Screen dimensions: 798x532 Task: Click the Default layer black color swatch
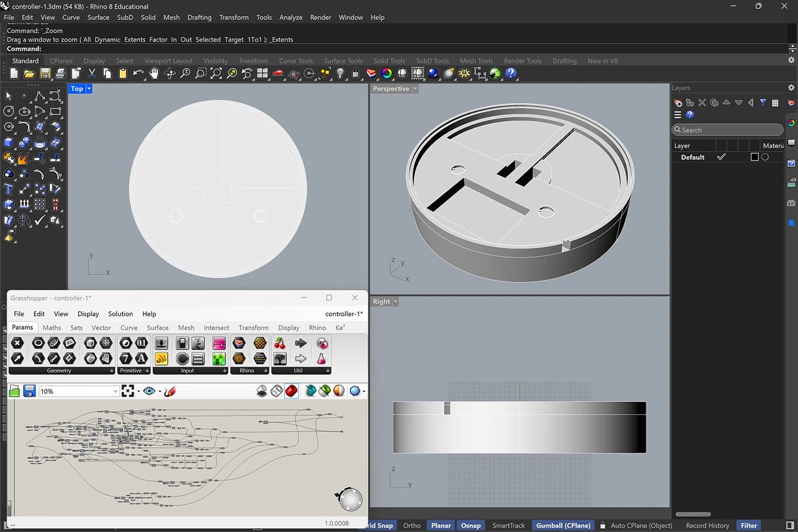pyautogui.click(x=754, y=157)
